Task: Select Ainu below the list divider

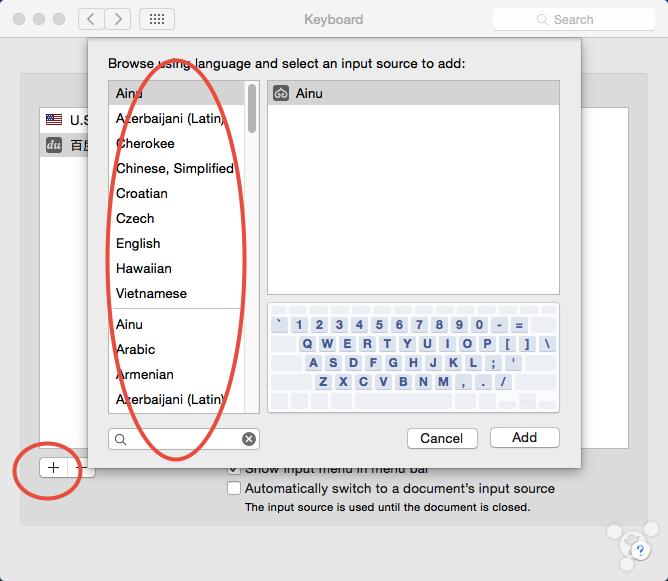Action: [x=177, y=325]
